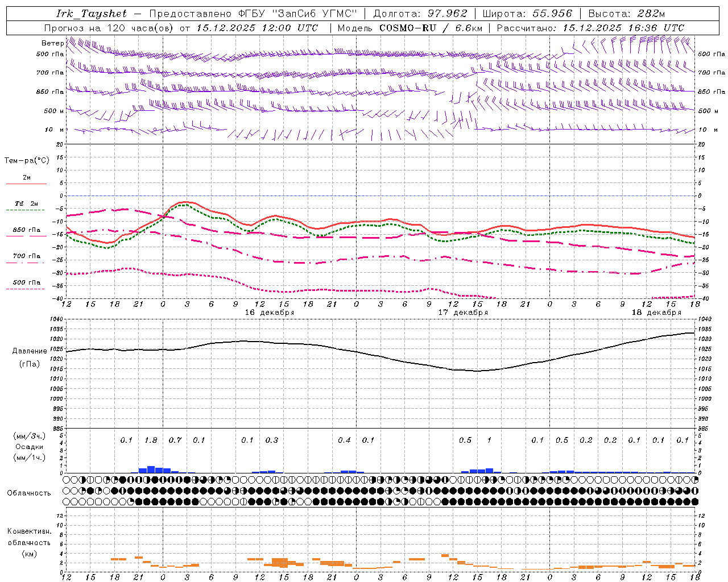Click the 0.3 precipitation amount
The image size is (728, 582).
(272, 440)
